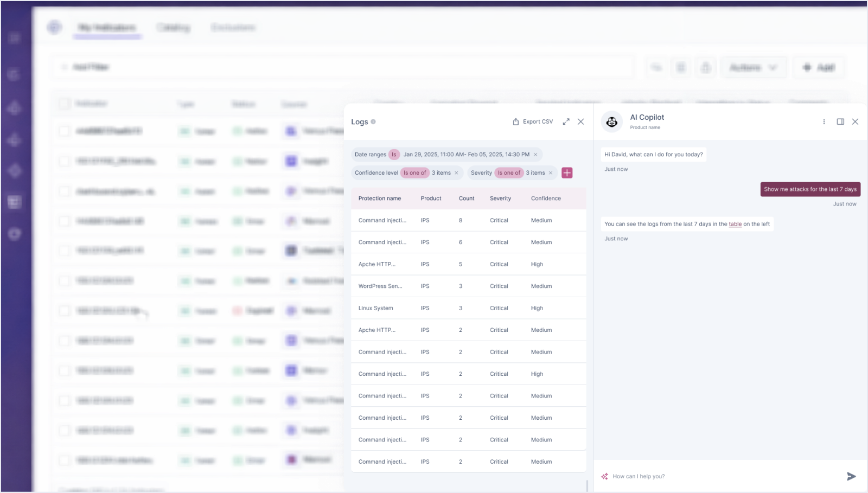
Task: Select the WordPress Sen... log row
Action: 469,286
